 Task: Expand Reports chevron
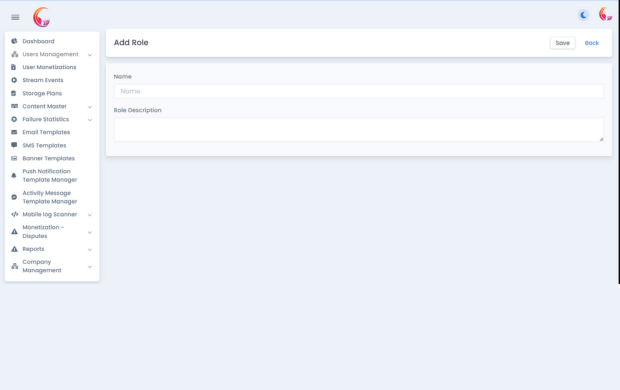pyautogui.click(x=90, y=250)
